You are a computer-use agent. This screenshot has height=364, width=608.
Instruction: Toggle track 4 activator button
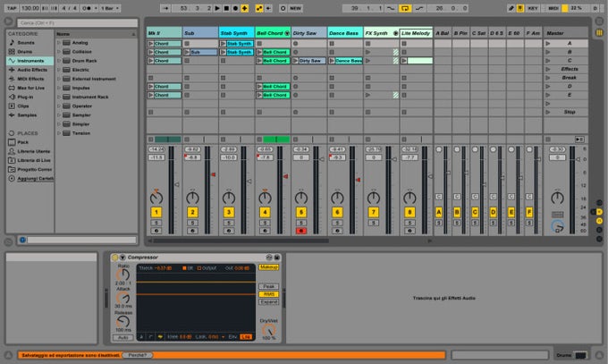265,212
